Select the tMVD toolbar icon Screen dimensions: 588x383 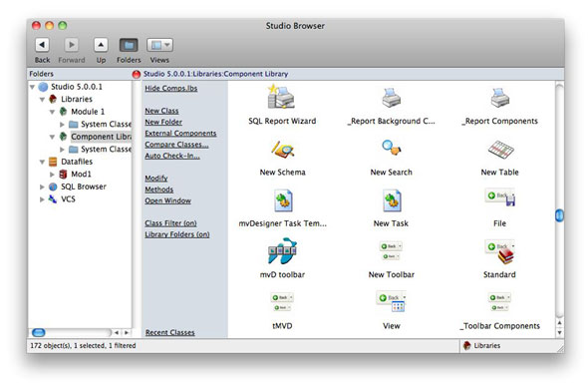(x=282, y=302)
